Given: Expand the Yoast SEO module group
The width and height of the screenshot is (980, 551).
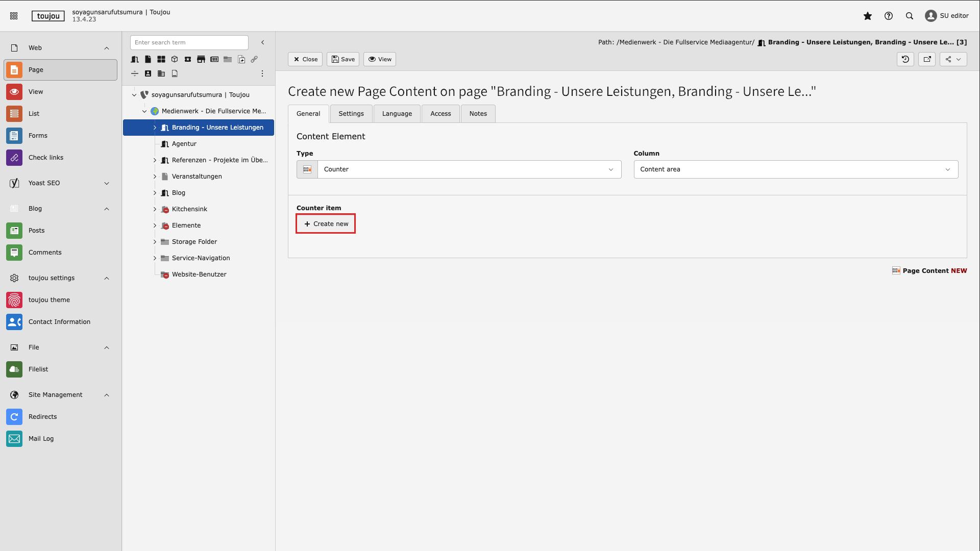Looking at the screenshot, I should coord(107,183).
